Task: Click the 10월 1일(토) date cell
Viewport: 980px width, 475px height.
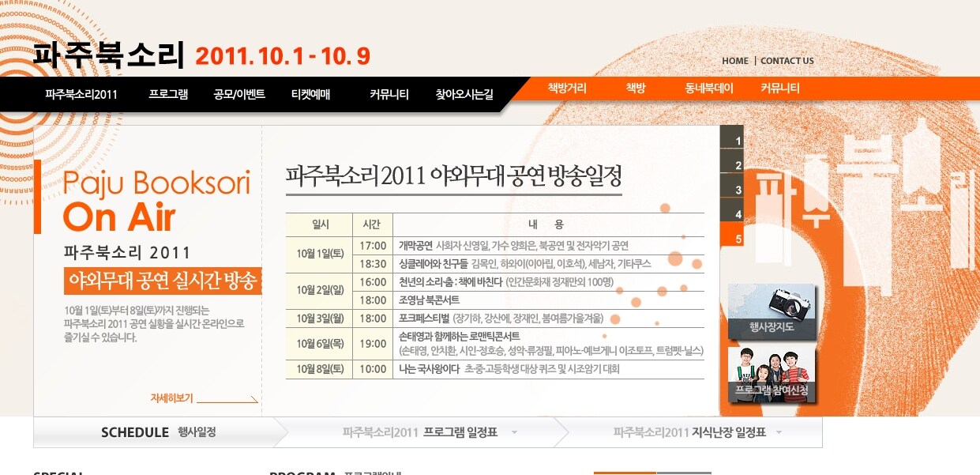Action: [321, 254]
